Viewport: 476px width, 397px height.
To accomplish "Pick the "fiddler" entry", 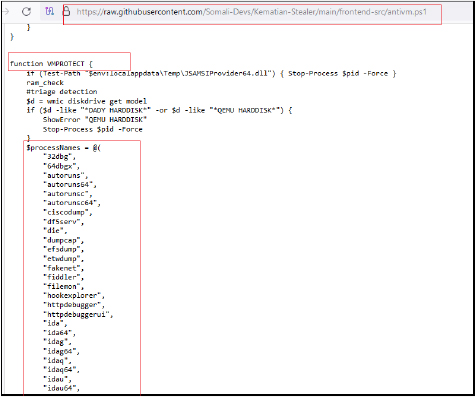I will [x=63, y=277].
